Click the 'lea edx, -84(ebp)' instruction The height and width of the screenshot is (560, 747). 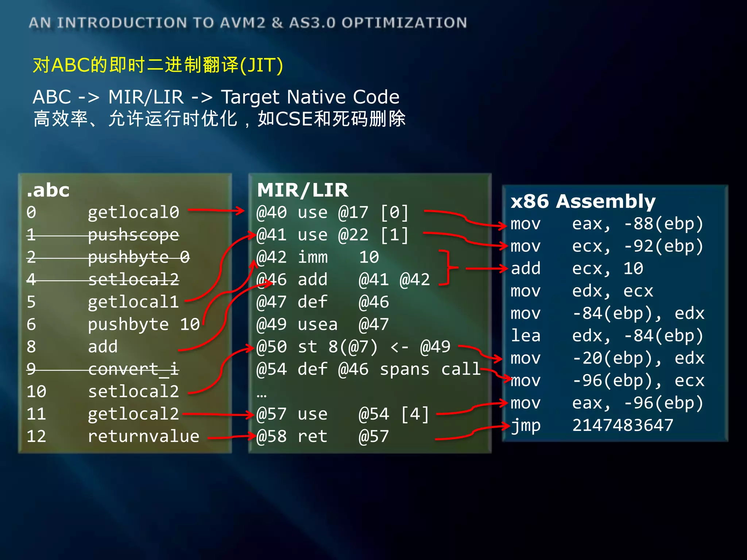click(x=607, y=336)
